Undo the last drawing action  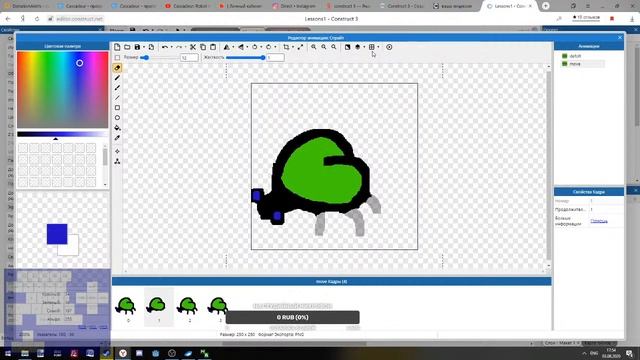[x=165, y=47]
